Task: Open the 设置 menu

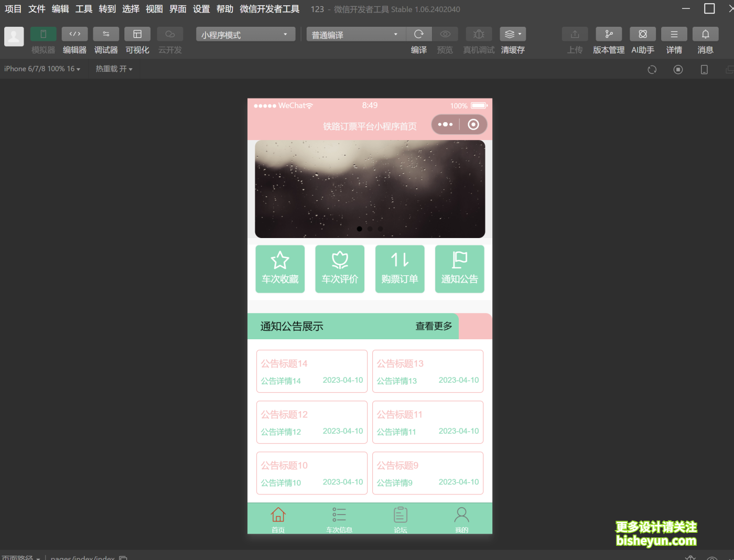Action: click(201, 9)
